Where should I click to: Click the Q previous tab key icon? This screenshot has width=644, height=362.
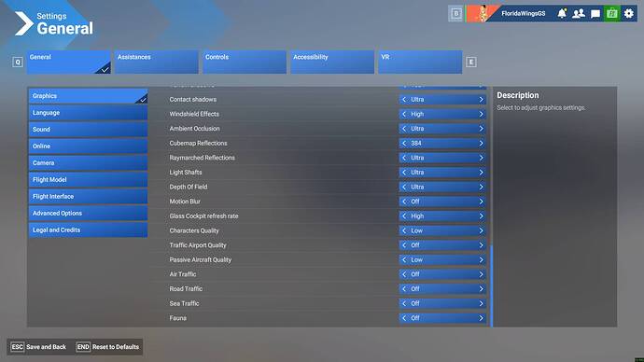(18, 62)
